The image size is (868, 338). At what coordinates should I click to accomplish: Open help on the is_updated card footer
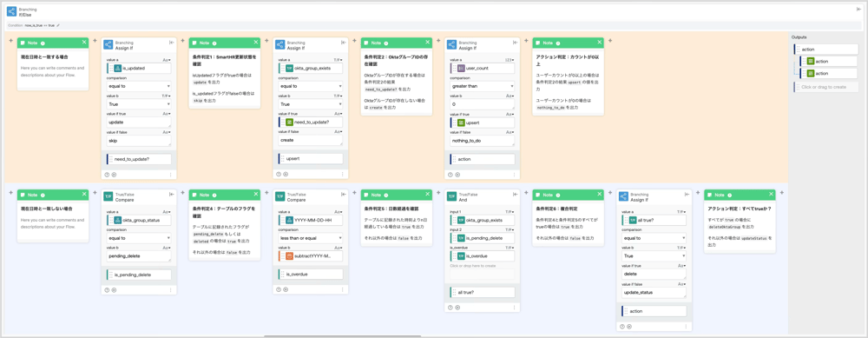107,174
